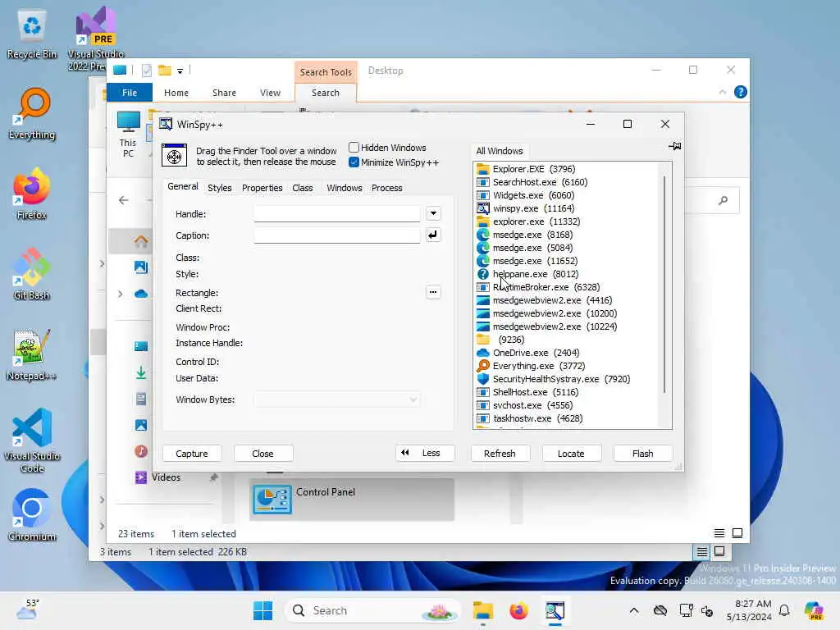Click into the Caption input field
Screen dimensions: 840x630
tap(337, 235)
